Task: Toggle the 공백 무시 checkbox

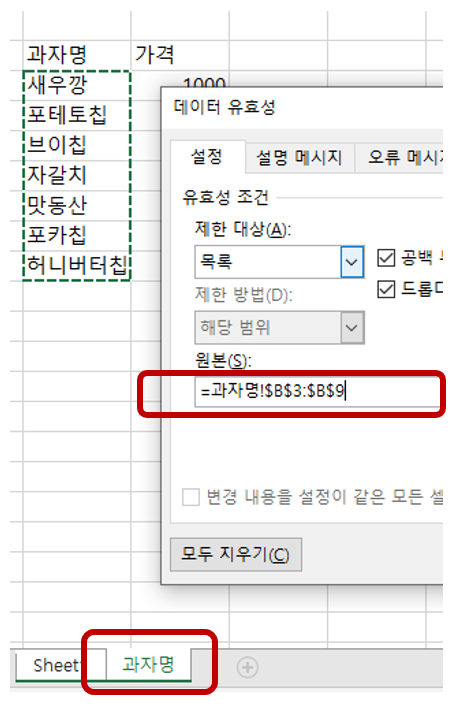Action: [386, 258]
